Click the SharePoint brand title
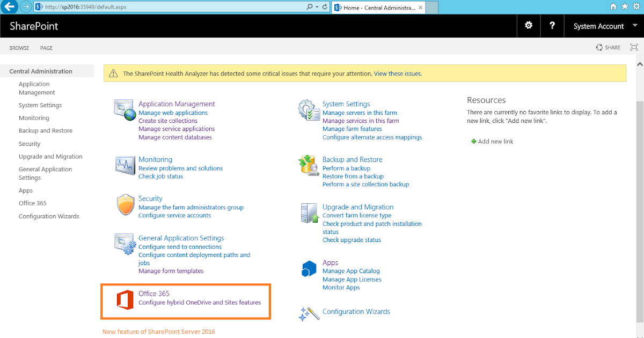This screenshot has width=644, height=338. 34,26
